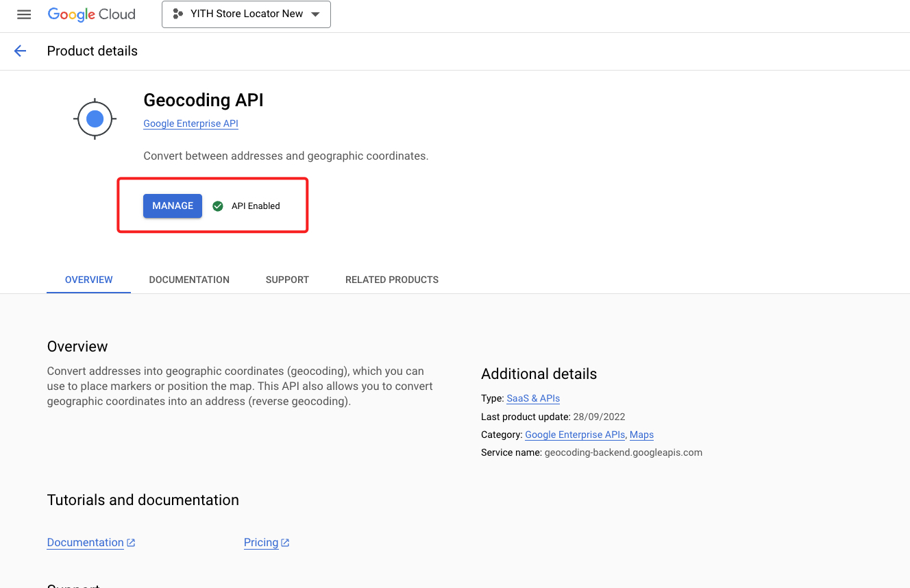Open the hamburger navigation menu

pyautogui.click(x=24, y=14)
